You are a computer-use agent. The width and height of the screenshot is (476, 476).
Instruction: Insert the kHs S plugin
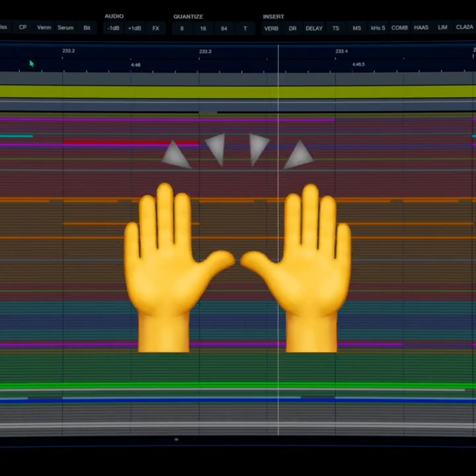click(x=378, y=28)
